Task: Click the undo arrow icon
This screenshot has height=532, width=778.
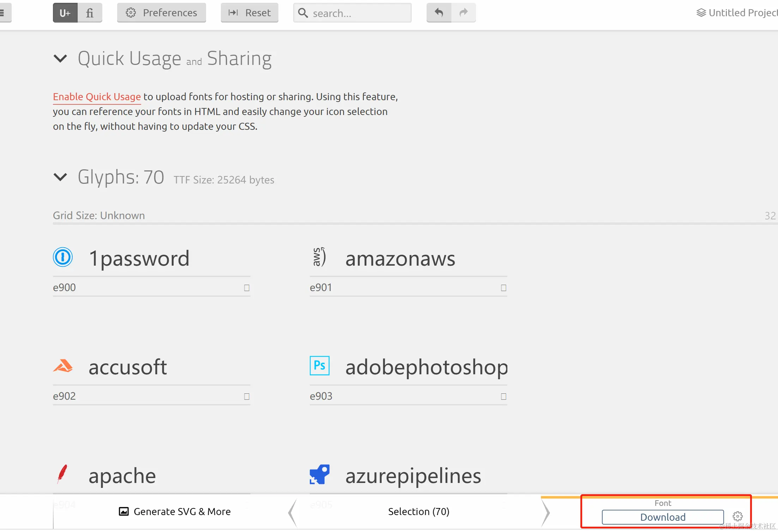Action: point(439,13)
